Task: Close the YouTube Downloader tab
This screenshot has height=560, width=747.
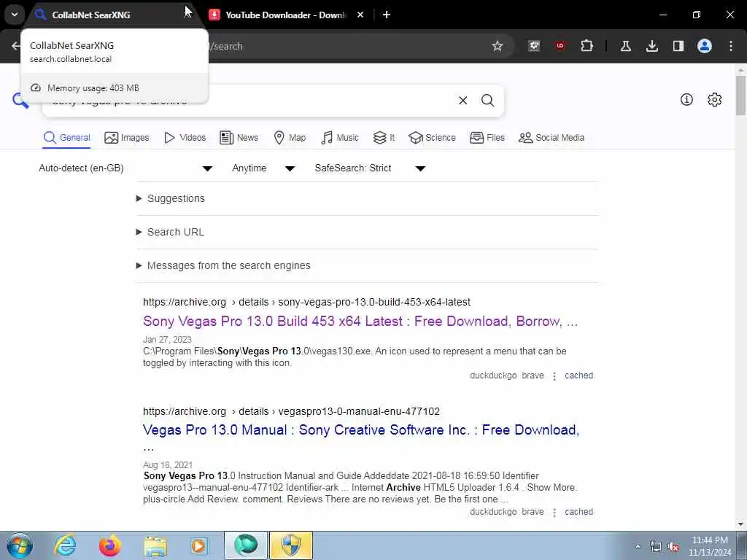Action: coord(360,15)
